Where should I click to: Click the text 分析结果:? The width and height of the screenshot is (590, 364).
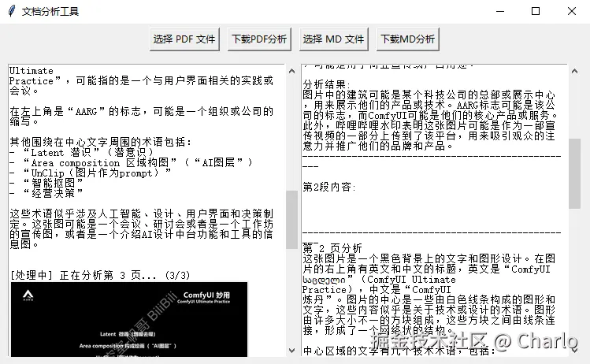click(326, 84)
